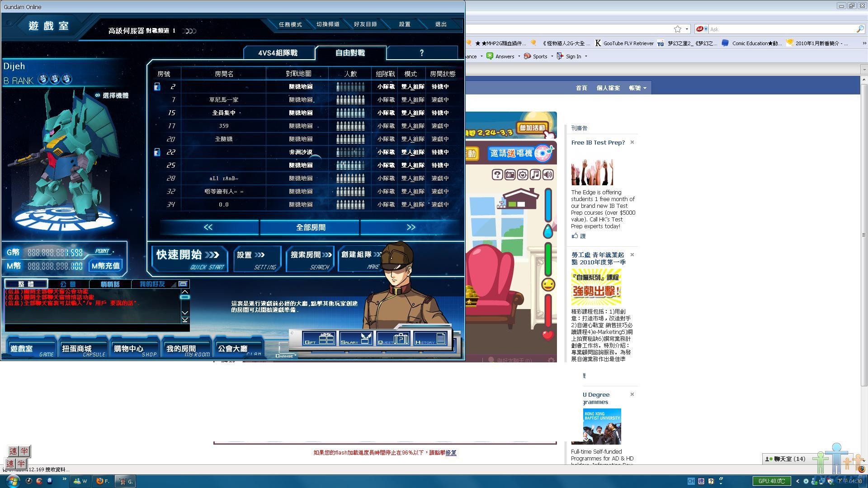The image size is (868, 488).
Task: Click 切換頻道 in top menu
Action: [328, 24]
